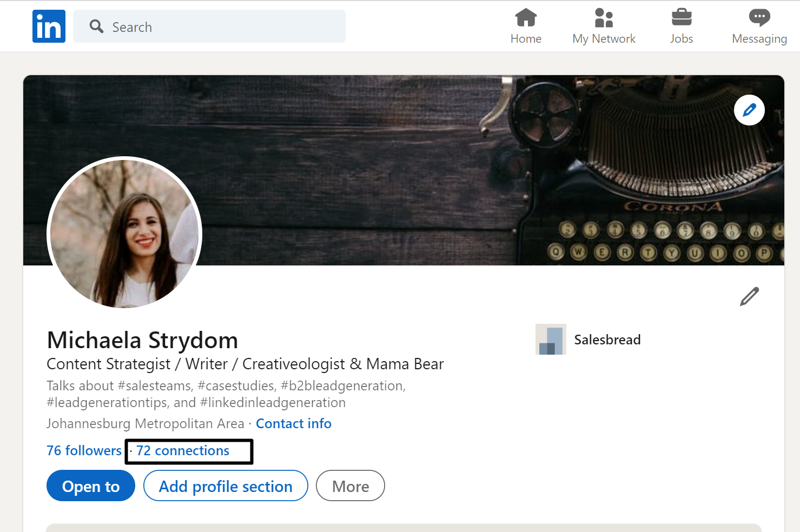Screen dimensions: 800x532
Task: Open My Network tab
Action: coord(604,26)
